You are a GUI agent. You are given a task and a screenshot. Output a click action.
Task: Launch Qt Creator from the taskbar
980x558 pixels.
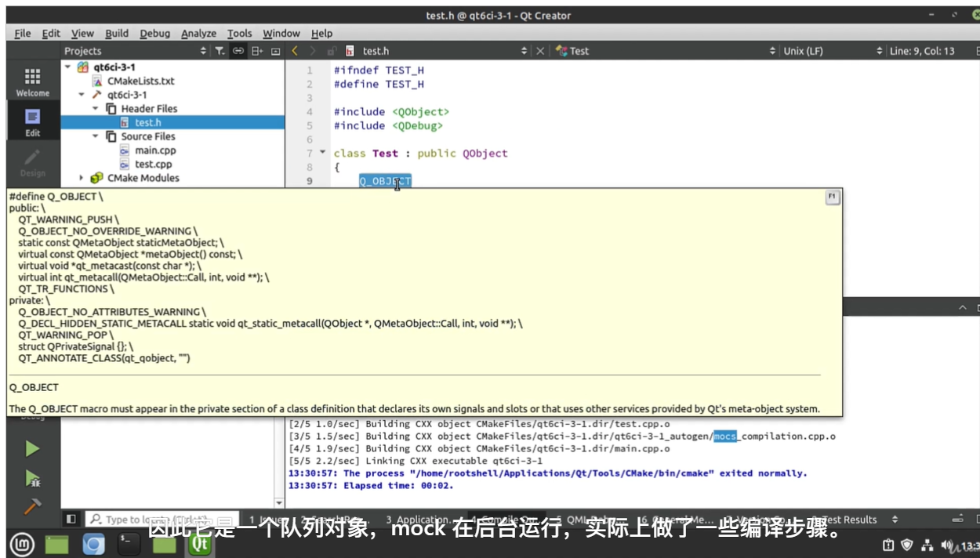(x=201, y=544)
